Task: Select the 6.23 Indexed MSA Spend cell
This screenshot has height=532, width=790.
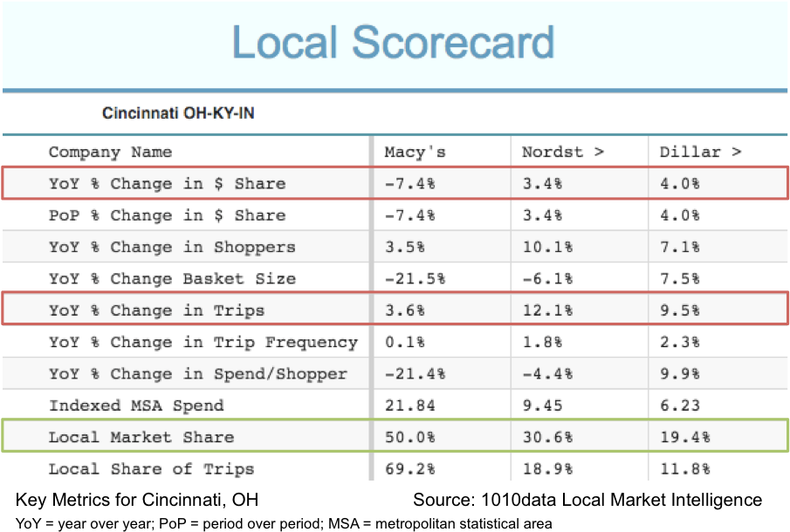Action: (675, 406)
